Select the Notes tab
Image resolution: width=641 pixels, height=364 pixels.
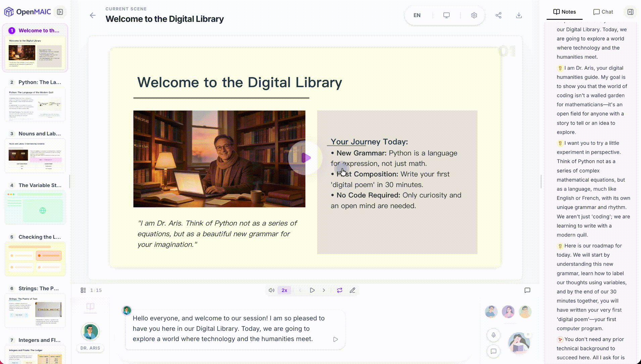[x=564, y=12]
